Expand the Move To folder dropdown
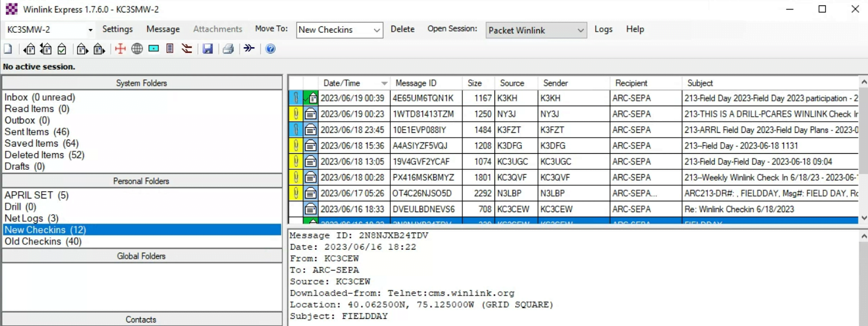This screenshot has width=868, height=326. [x=377, y=30]
